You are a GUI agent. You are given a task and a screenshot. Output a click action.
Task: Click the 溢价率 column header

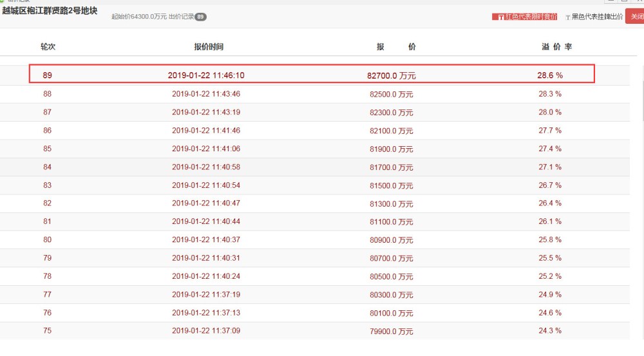click(556, 47)
